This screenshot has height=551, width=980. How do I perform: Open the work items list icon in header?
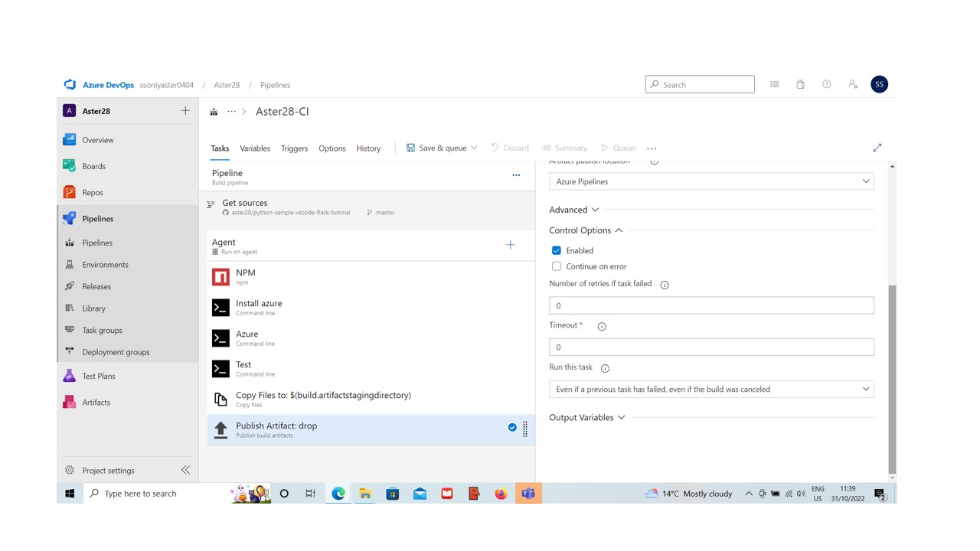[x=775, y=84]
